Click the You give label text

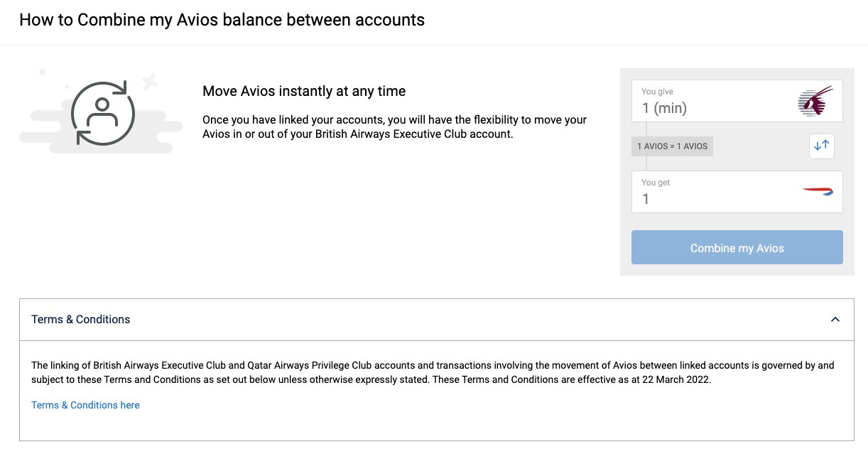657,92
